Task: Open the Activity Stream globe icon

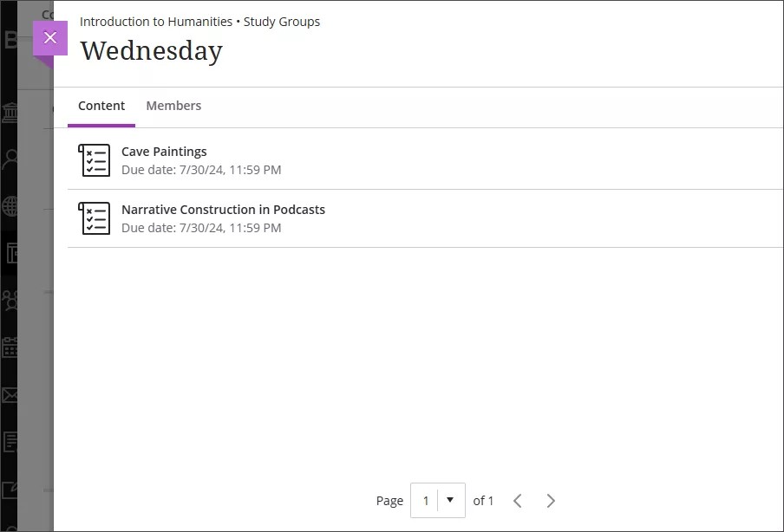Action: click(x=10, y=206)
